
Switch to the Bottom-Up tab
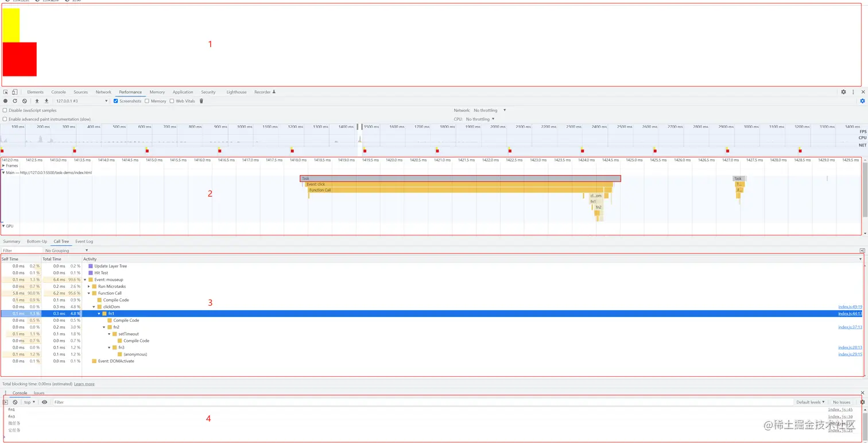[x=37, y=241]
